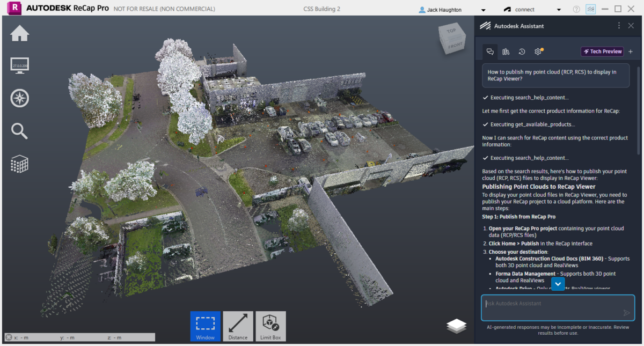Open the Assistant chat history tab
The width and height of the screenshot is (644, 346).
[522, 51]
